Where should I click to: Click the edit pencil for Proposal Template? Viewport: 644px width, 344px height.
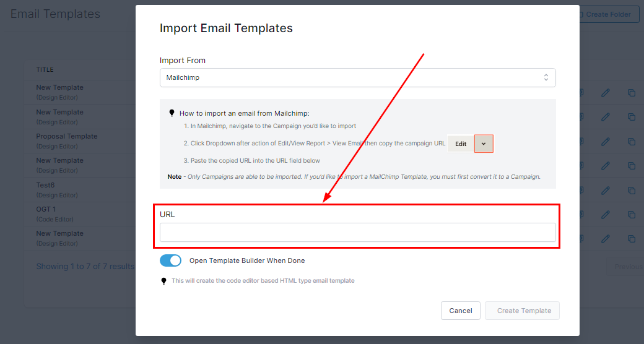pos(606,142)
